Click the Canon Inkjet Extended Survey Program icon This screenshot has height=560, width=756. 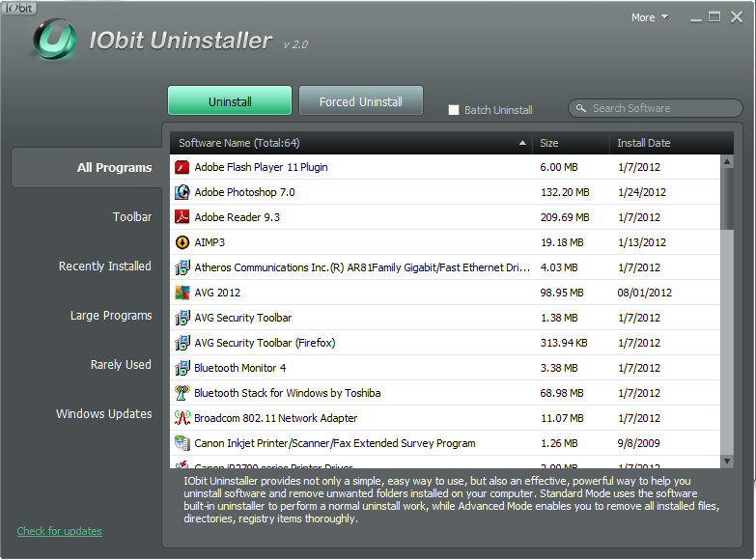tap(182, 443)
